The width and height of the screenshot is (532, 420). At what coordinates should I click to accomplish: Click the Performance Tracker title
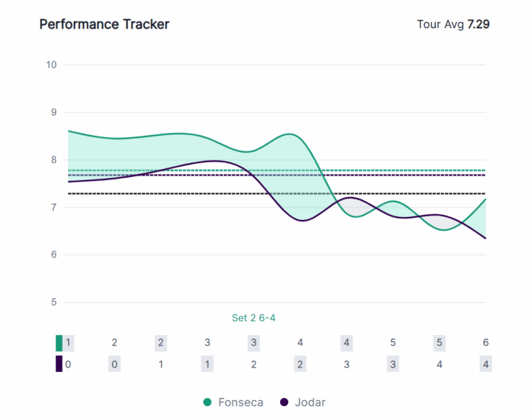pos(104,24)
